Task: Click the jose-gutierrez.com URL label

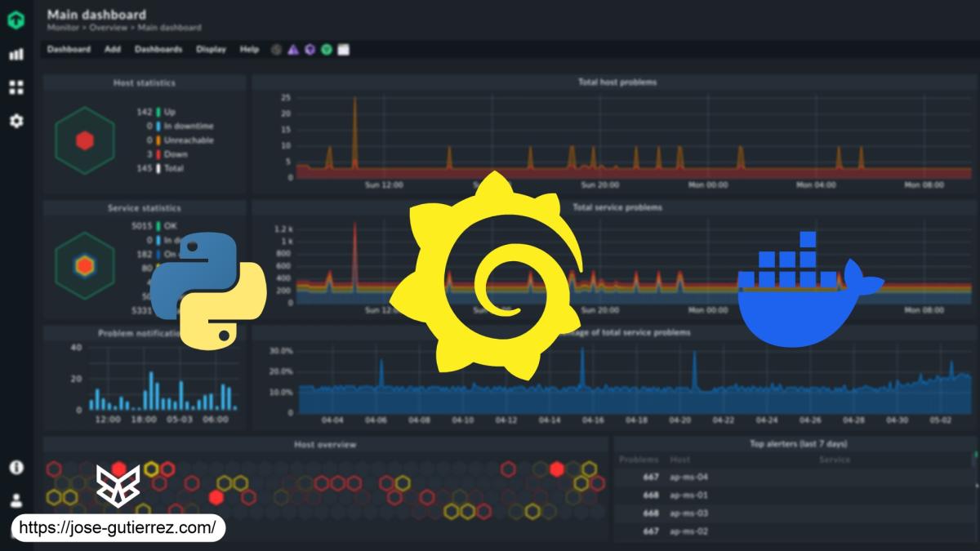Action: click(117, 528)
